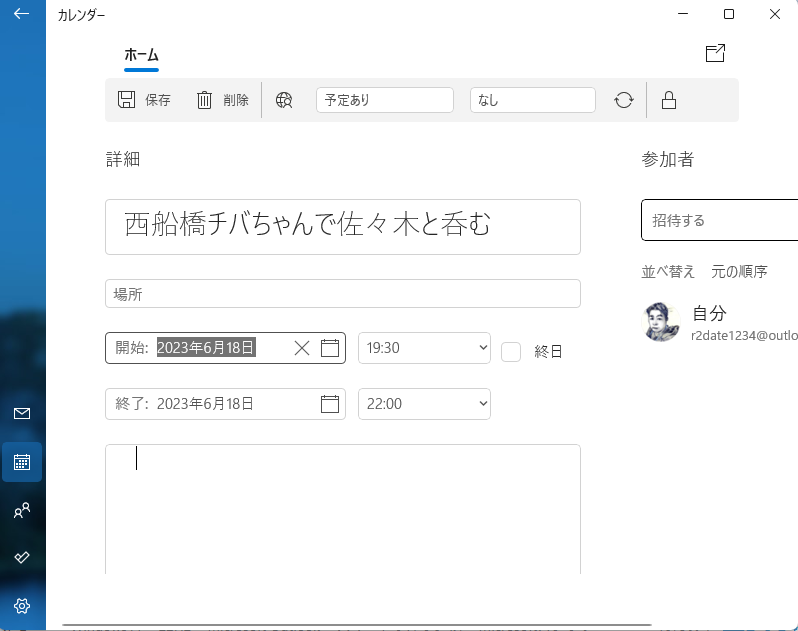The width and height of the screenshot is (798, 631).
Task: Focus the 招待する invite field
Action: pyautogui.click(x=720, y=220)
